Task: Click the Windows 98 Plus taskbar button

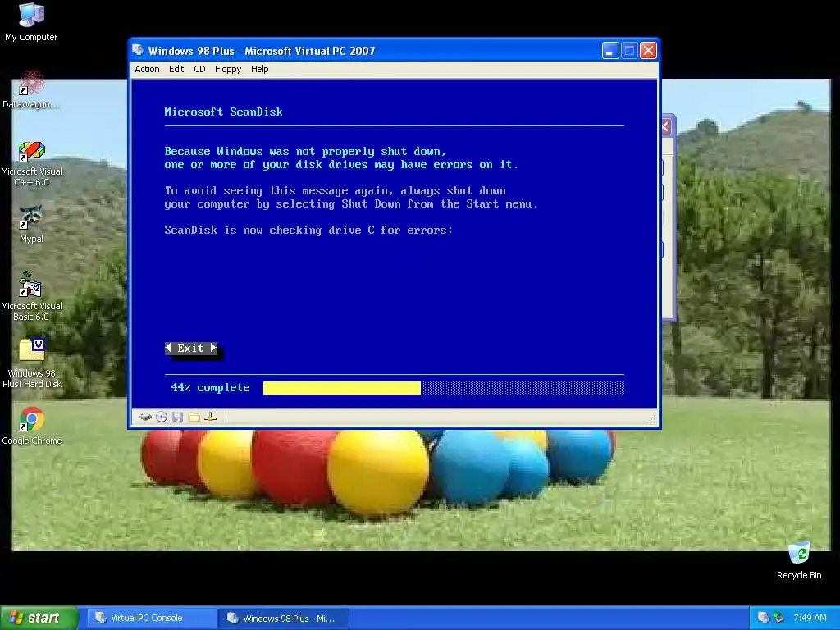Action: [x=284, y=618]
